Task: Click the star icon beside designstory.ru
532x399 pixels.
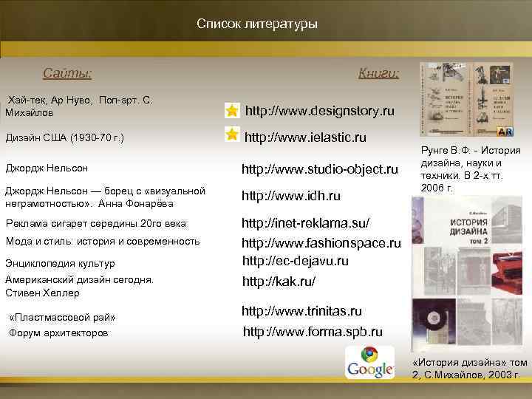Action: pos(232,111)
